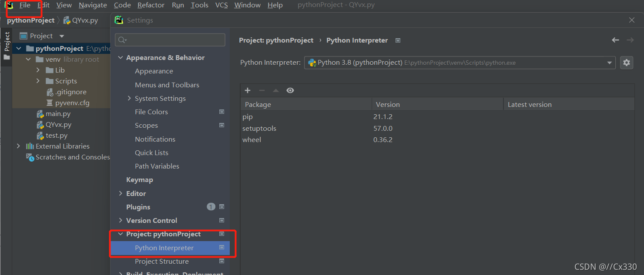
Task: Click the uninstall package minus icon
Action: coord(262,90)
